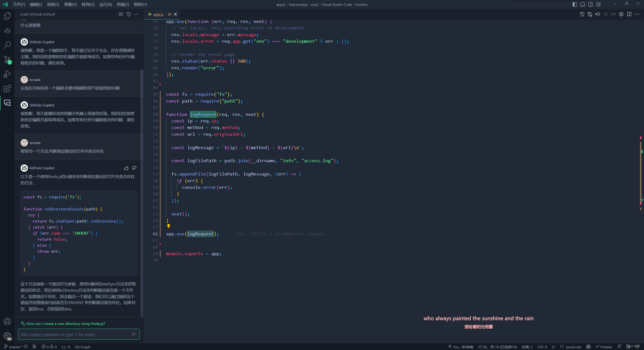The image size is (644, 350).
Task: Give thumbs up on Copilot's directory answer
Action: [x=126, y=168]
